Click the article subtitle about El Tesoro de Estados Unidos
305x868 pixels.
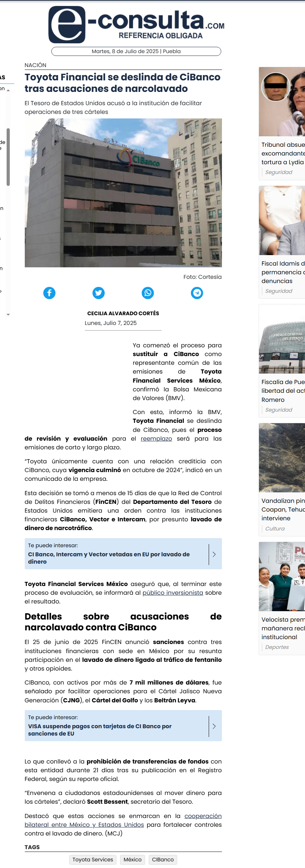tap(113, 108)
